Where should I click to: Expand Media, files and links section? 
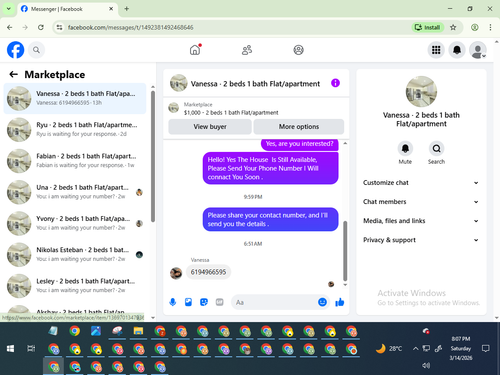tap(421, 221)
